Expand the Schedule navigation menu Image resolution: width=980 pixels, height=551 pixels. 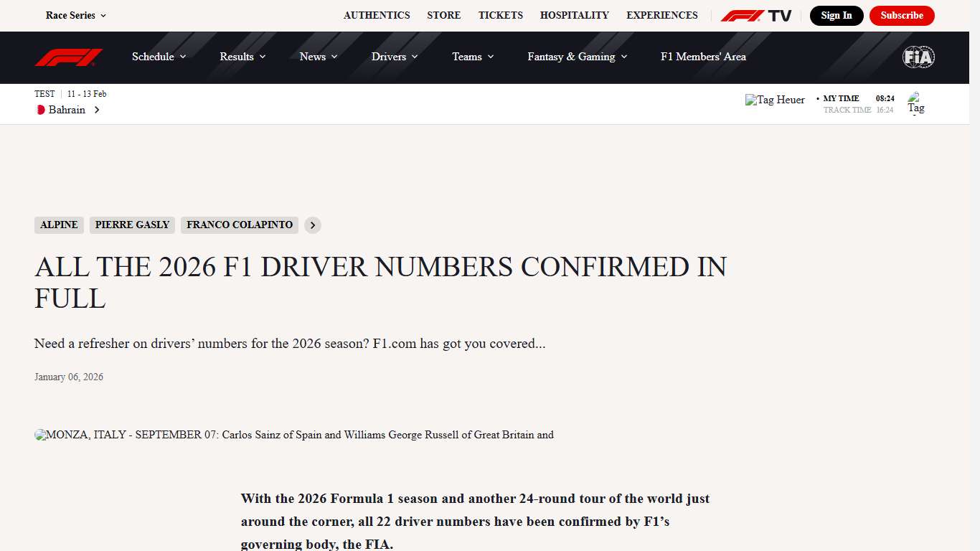[x=159, y=57]
